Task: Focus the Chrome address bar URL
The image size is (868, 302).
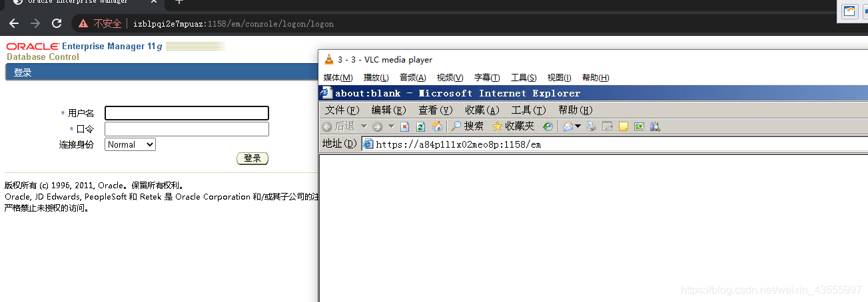Action: pyautogui.click(x=233, y=24)
